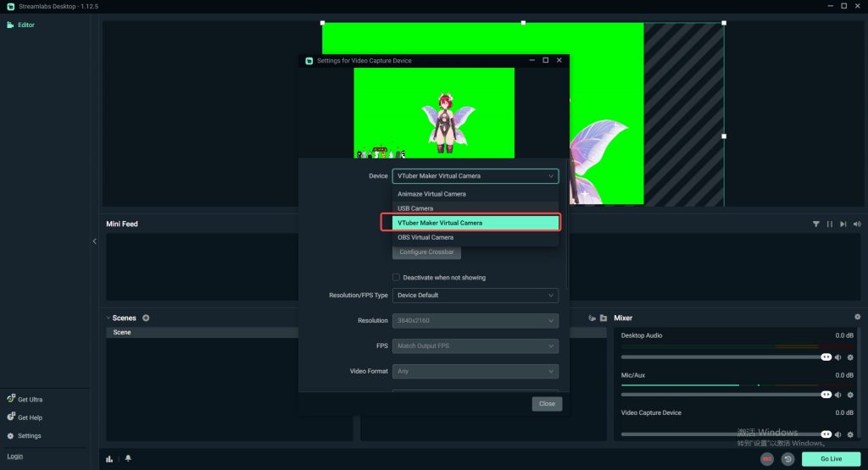
Task: Click the Mic/Aux 0.0 dB value
Action: pyautogui.click(x=844, y=375)
